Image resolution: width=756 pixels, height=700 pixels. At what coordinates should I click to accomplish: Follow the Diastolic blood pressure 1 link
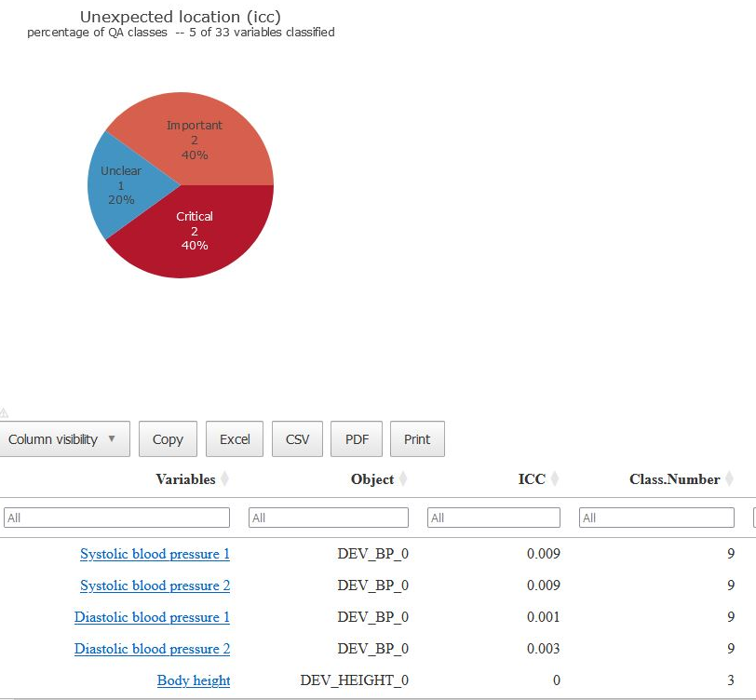[152, 617]
